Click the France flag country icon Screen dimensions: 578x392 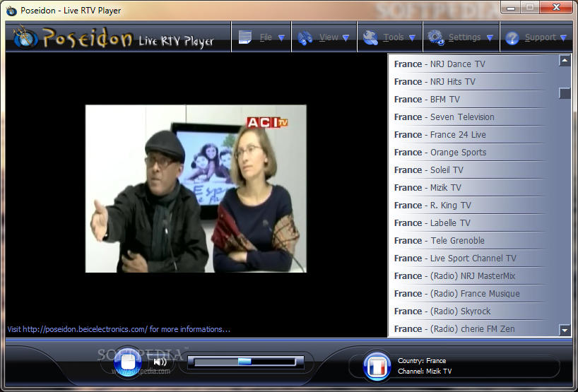tap(377, 366)
